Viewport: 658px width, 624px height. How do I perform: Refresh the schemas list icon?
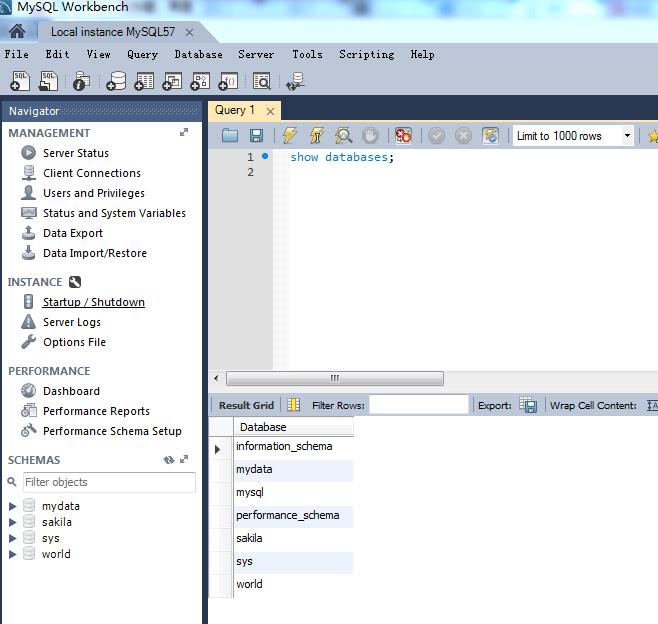coord(169,460)
